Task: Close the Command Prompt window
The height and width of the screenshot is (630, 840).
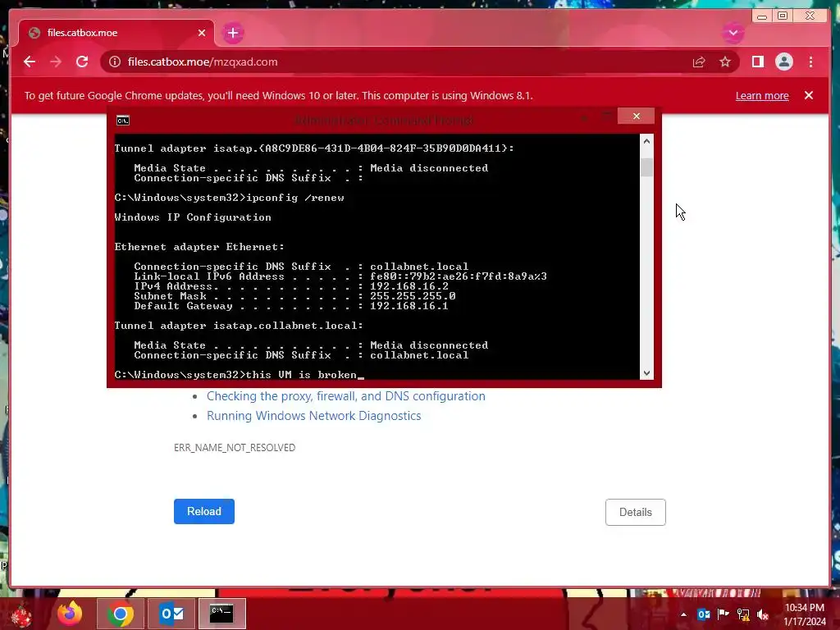Action: click(x=636, y=116)
